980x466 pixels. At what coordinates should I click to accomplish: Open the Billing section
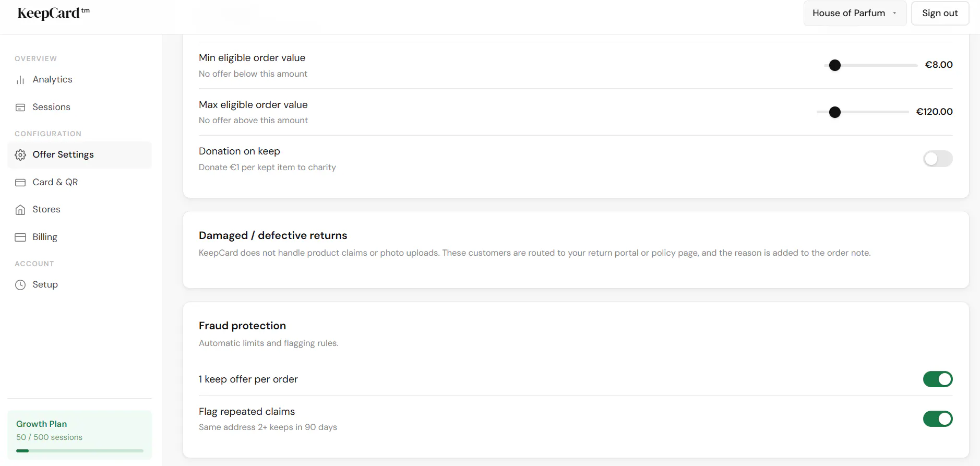[79, 237]
